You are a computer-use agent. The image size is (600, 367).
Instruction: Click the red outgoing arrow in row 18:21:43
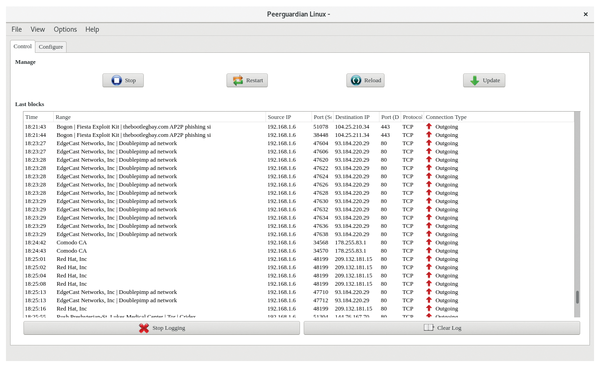pyautogui.click(x=429, y=126)
